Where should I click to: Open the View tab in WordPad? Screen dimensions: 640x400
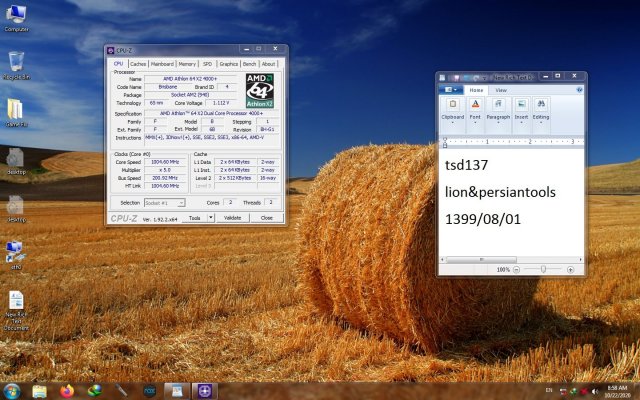pos(500,90)
